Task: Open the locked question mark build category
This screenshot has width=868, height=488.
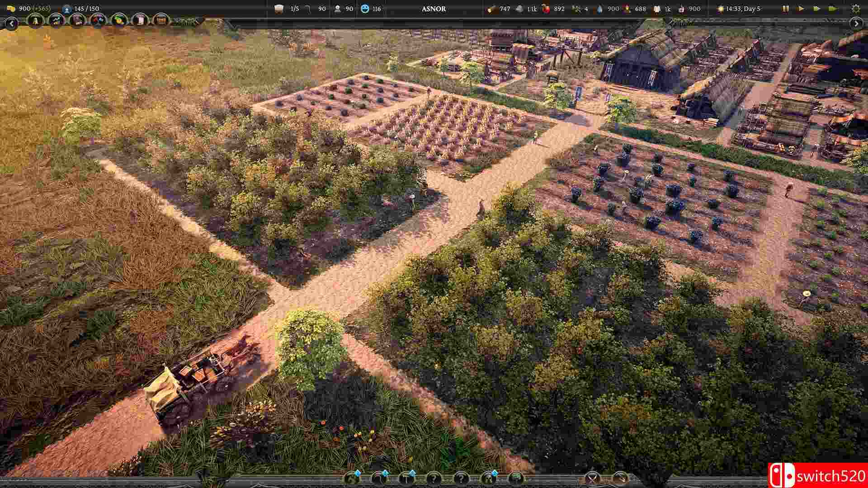Action: [434, 478]
